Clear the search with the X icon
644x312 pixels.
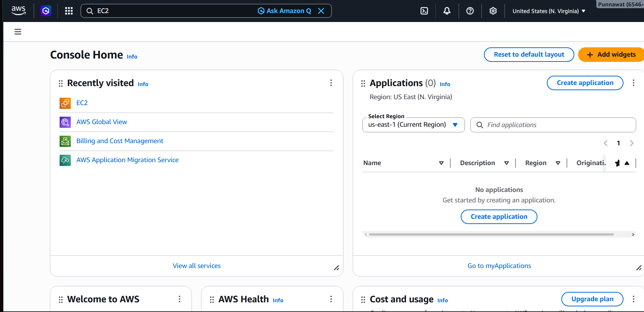(321, 11)
